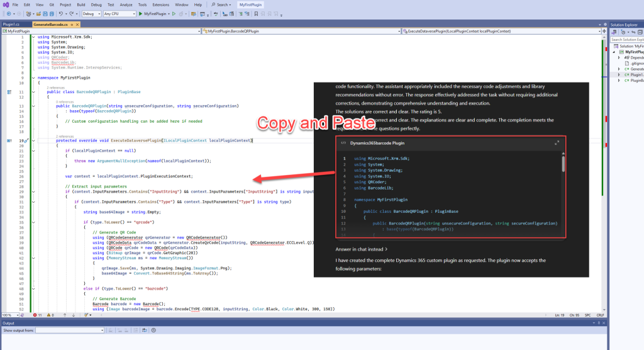Viewport: 644px width, 350px height.
Task: Open the File menu
Action: (x=15, y=4)
